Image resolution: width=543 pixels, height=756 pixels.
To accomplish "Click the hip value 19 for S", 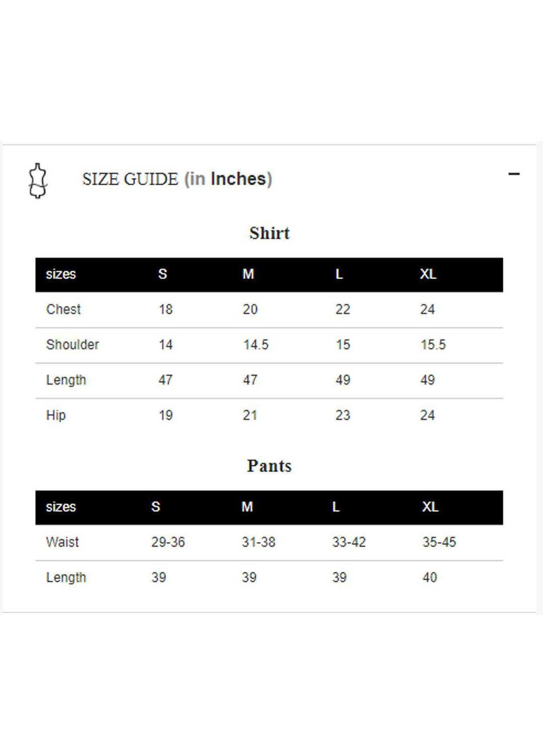I will click(165, 415).
